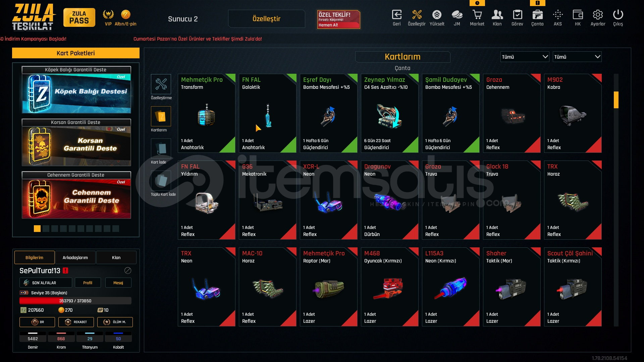The image size is (644, 362).
Task: Open Toplu Kart İade sidebar icon
Action: 161,181
